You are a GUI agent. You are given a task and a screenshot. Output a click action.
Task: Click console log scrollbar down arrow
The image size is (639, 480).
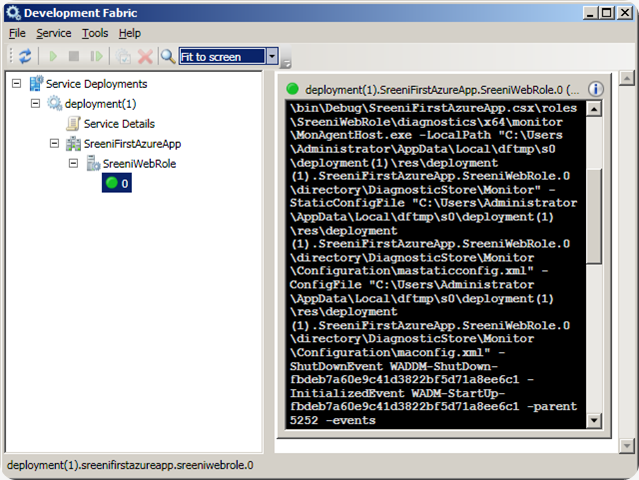pyautogui.click(x=594, y=420)
